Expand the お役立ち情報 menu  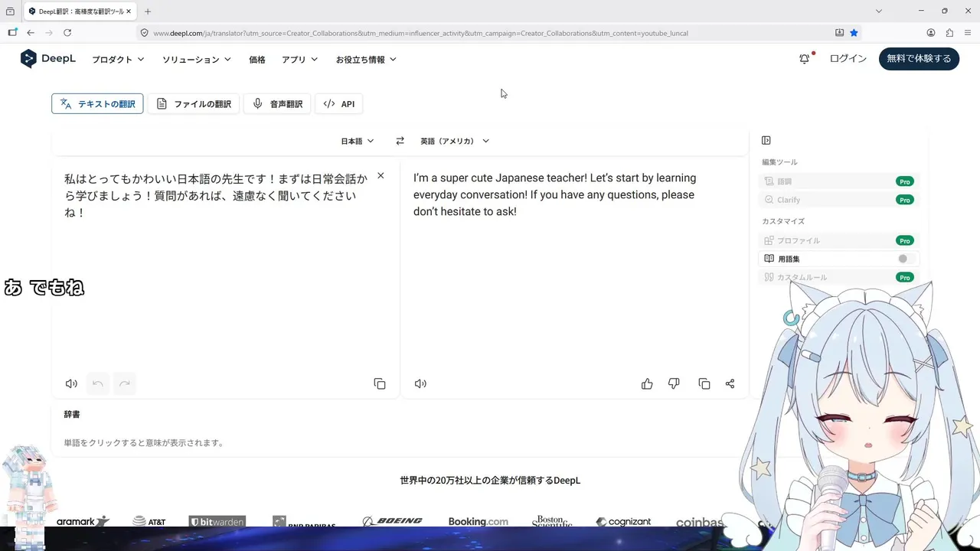(366, 59)
